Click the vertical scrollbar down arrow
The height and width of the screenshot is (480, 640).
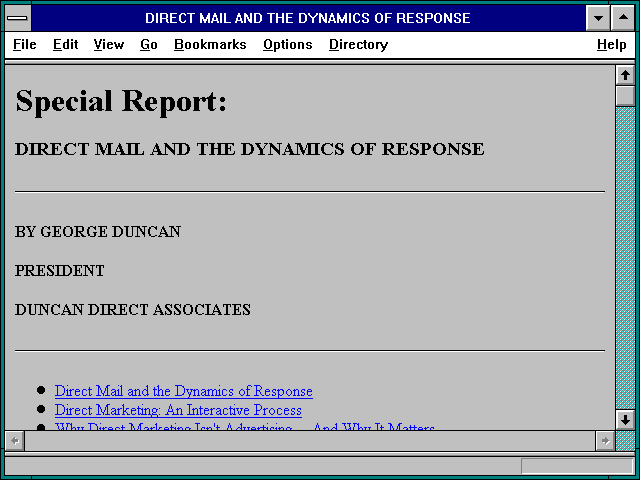coord(625,420)
